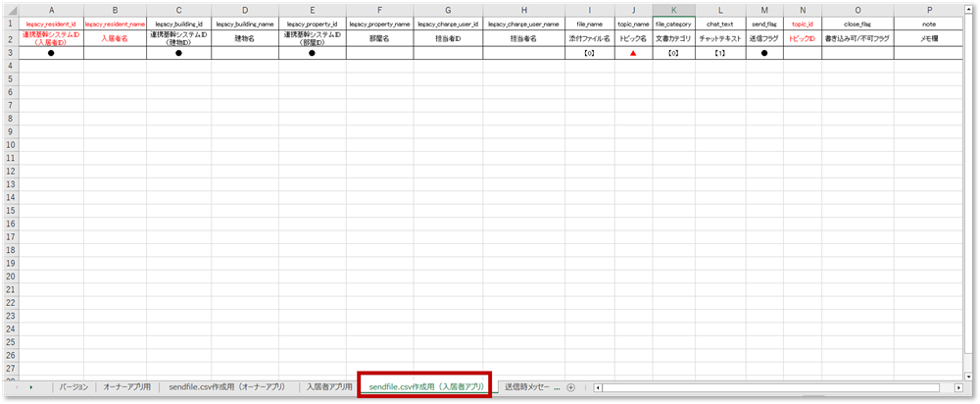Select column I header

589,11
